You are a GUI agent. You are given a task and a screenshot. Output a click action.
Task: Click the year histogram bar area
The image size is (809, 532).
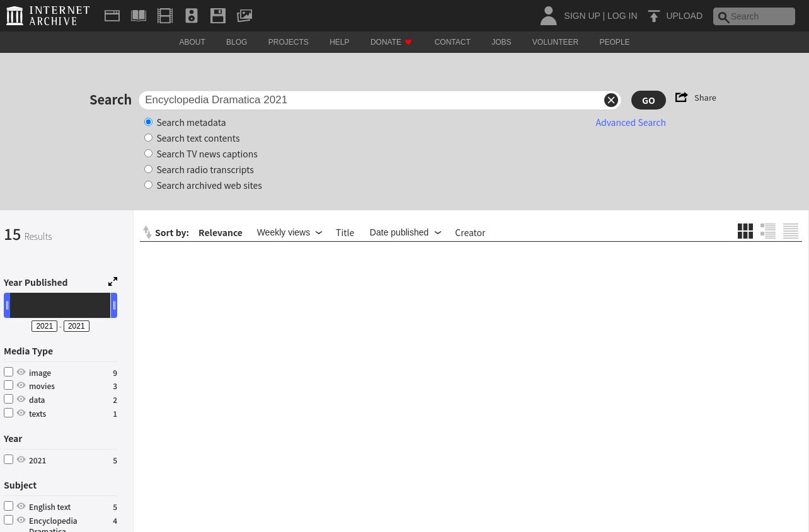point(60,305)
